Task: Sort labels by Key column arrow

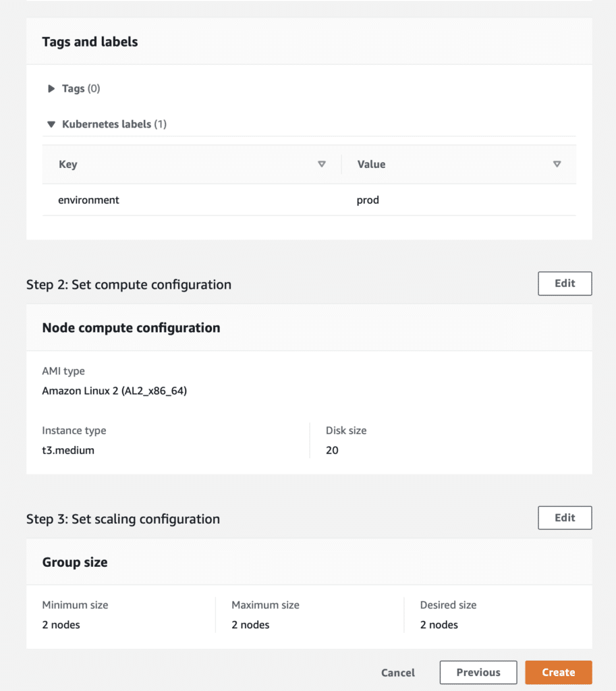Action: tap(322, 164)
